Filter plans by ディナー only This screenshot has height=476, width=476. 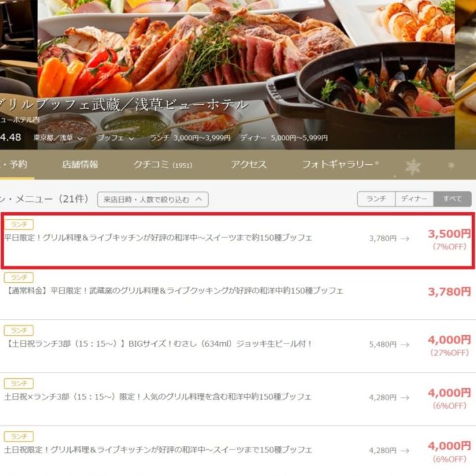tap(414, 199)
